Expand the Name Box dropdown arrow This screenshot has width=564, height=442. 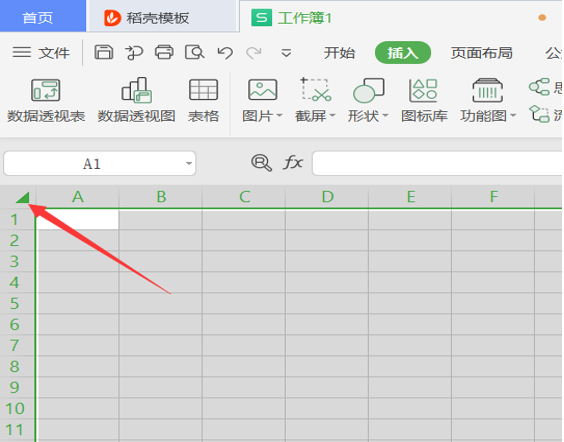tap(189, 164)
